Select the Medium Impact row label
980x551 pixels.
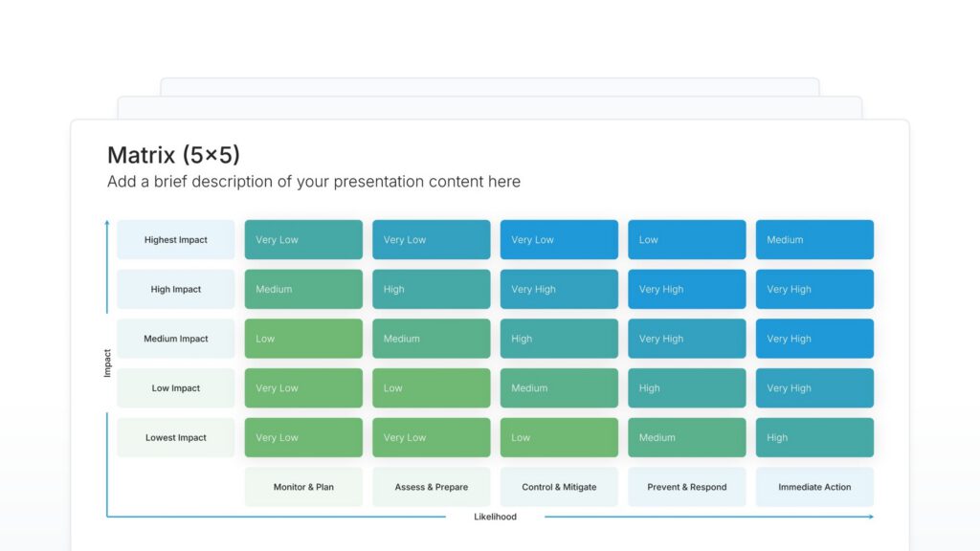176,339
